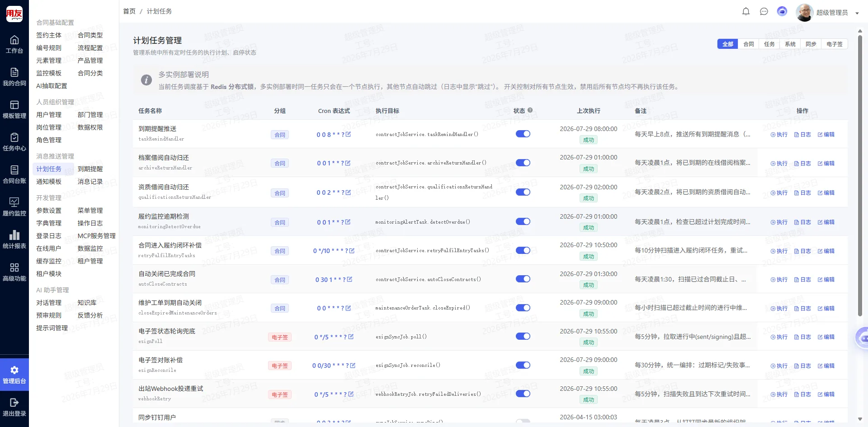The width and height of the screenshot is (868, 427).
Task: Click 编辑 for 维护工单到期自动关闭 task
Action: [x=826, y=309]
